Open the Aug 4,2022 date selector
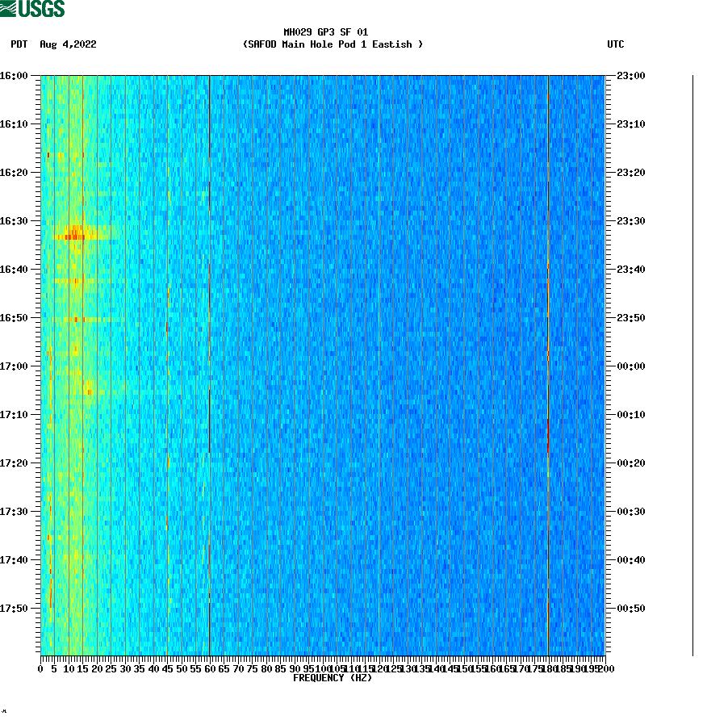 pyautogui.click(x=68, y=45)
